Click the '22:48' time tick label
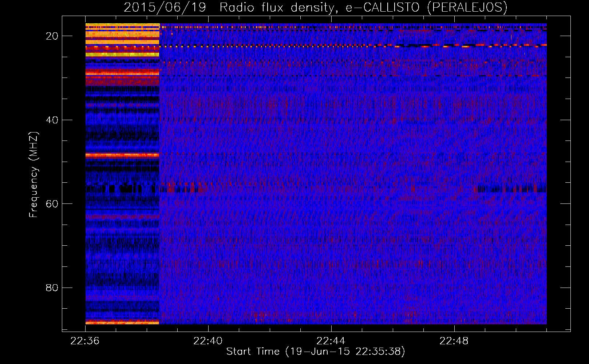The image size is (589, 364). (454, 341)
